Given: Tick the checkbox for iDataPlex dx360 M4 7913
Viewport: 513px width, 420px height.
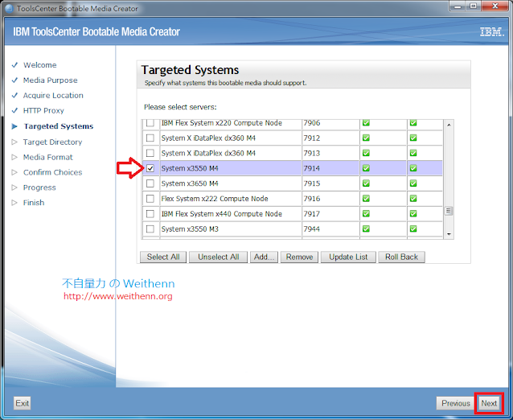Looking at the screenshot, I should [150, 153].
